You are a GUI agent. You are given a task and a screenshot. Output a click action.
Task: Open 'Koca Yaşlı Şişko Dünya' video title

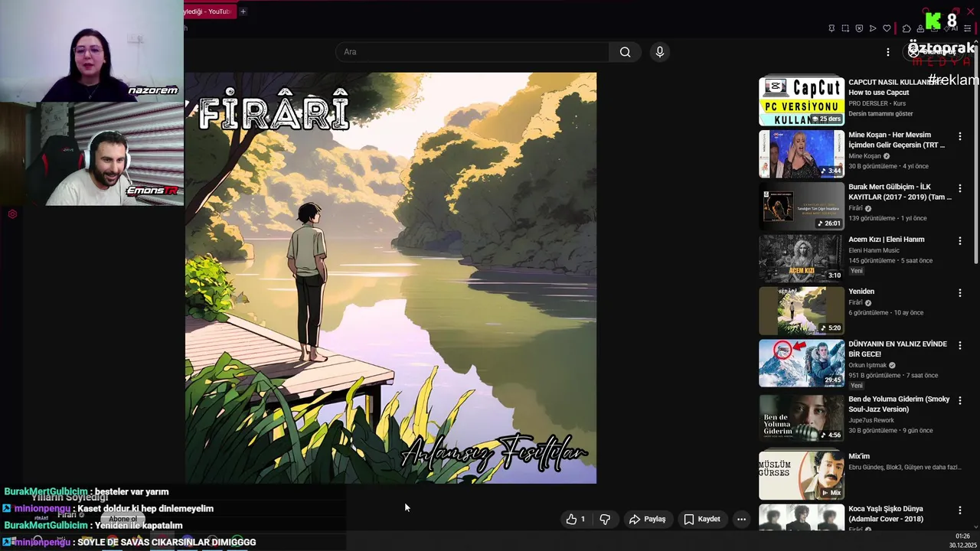click(886, 514)
